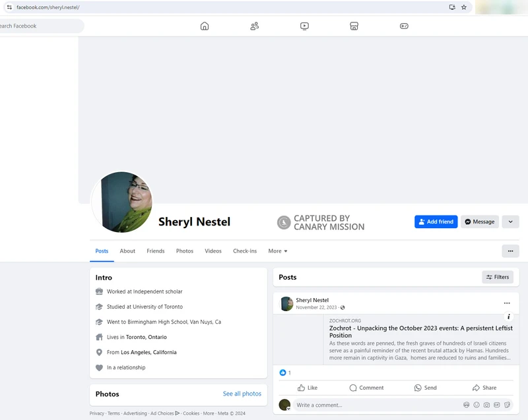Expand the chevron dropdown beside Message
The width and height of the screenshot is (528, 420).
click(510, 222)
